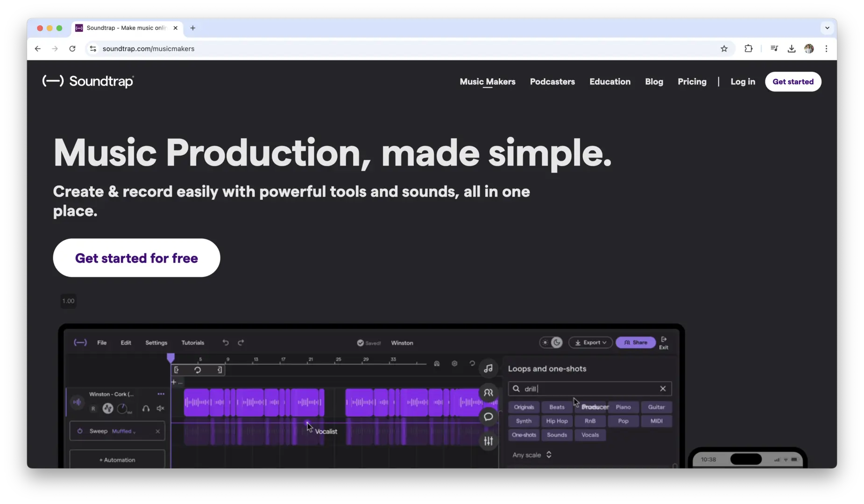
Task: Click the timeline settings gear icon
Action: [x=454, y=364]
